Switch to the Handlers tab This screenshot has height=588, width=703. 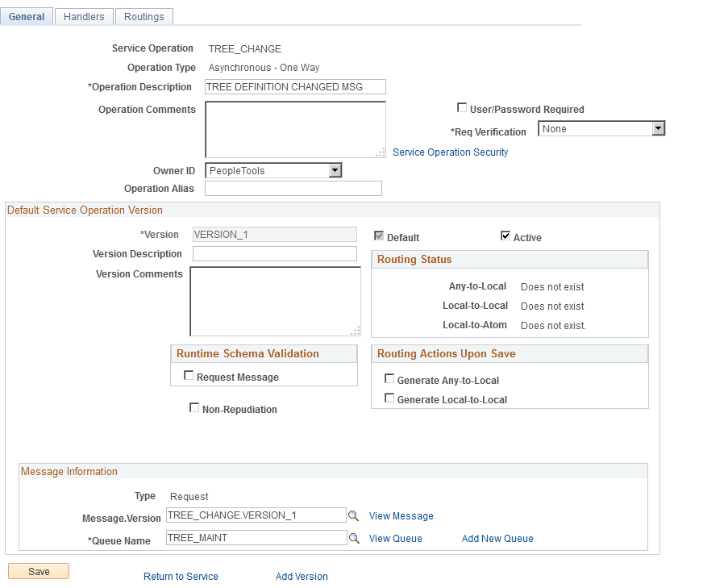click(x=83, y=15)
